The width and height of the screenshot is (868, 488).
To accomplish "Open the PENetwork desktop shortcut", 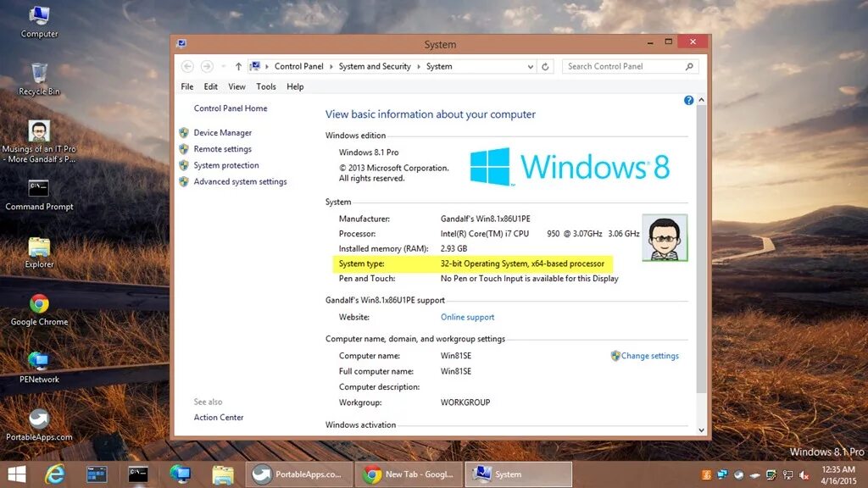I will pos(39,368).
